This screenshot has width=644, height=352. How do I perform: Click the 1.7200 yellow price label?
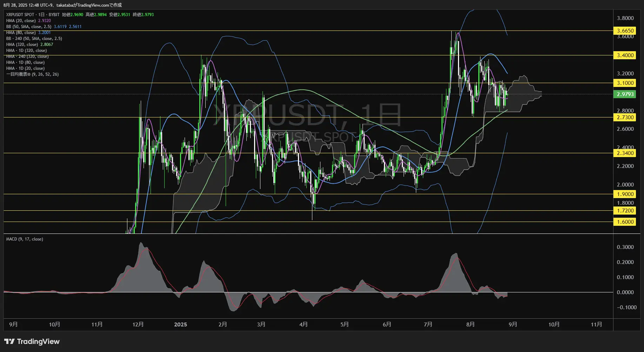[x=625, y=210]
